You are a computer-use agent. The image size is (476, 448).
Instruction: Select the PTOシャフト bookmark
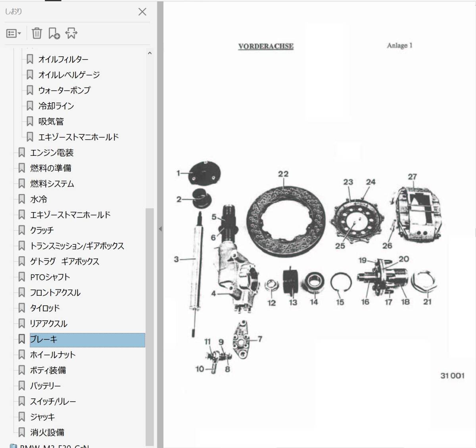coord(50,277)
